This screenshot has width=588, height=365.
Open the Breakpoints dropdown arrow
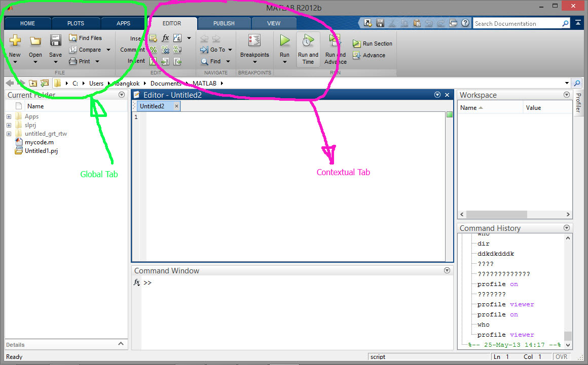click(254, 62)
